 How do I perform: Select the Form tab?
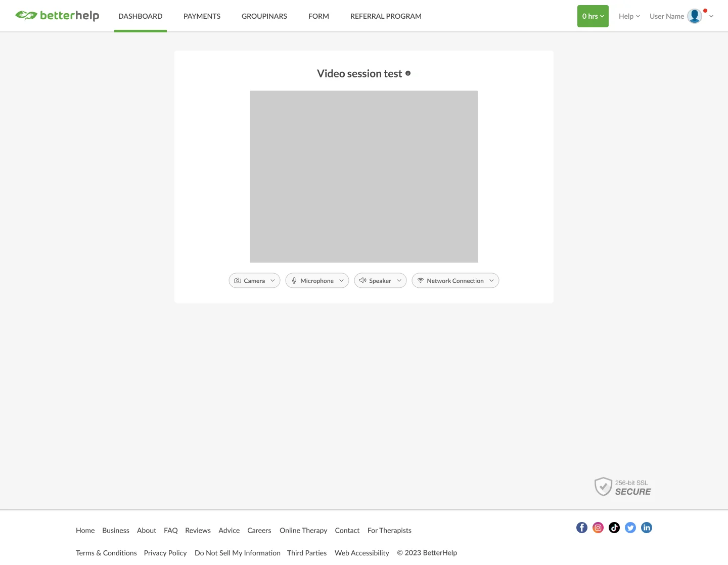tap(319, 16)
